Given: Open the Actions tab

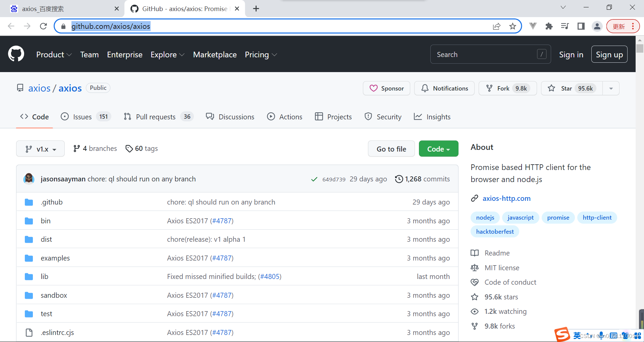Looking at the screenshot, I should (x=284, y=117).
